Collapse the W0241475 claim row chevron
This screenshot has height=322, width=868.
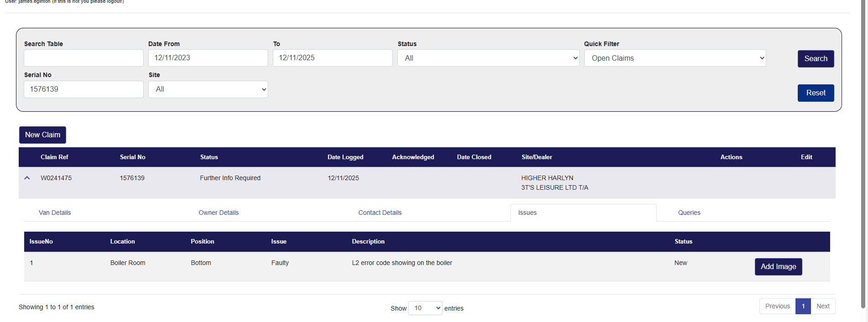point(27,178)
